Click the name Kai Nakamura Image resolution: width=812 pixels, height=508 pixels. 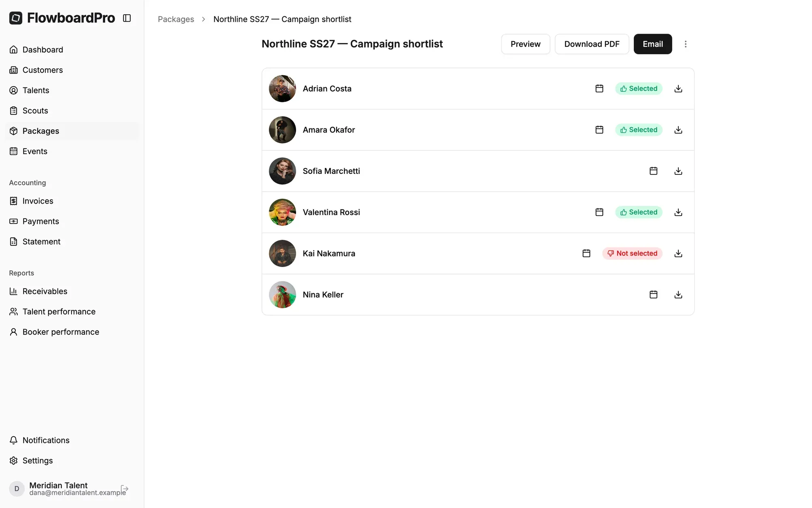(329, 253)
